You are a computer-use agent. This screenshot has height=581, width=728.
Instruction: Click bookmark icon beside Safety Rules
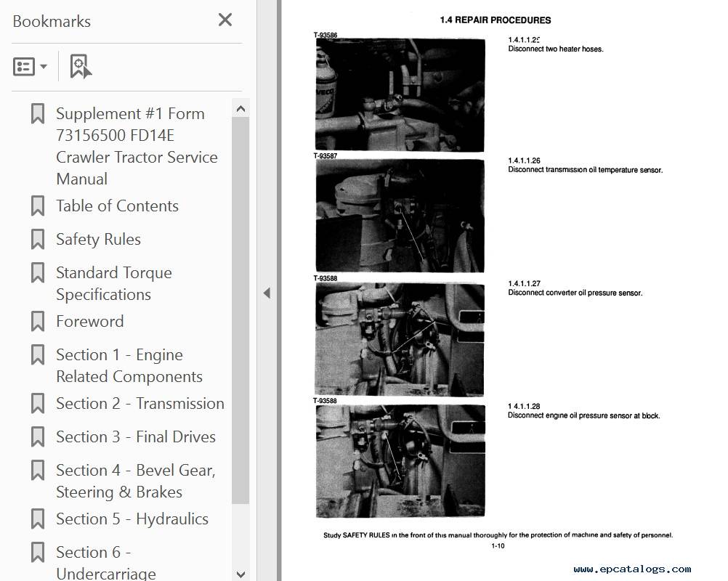coord(38,240)
